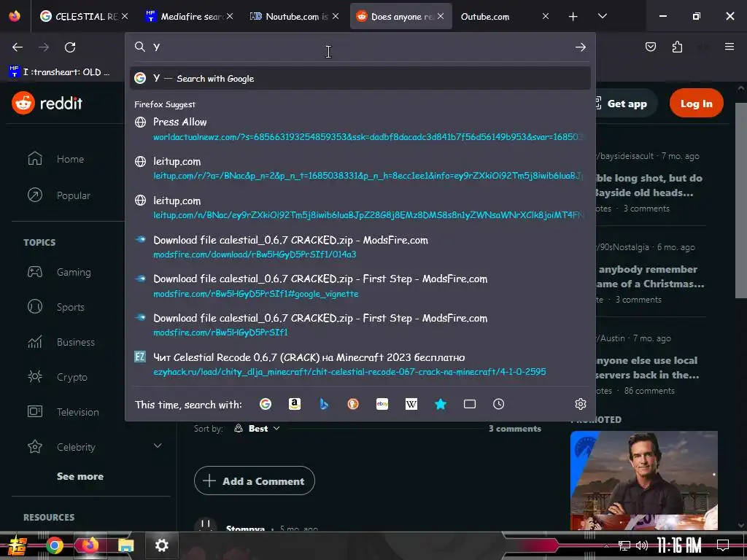
Task: Open the transheart OLD bookmark
Action: 60,72
